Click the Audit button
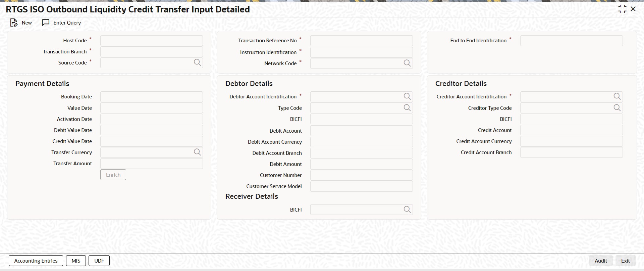644x271 pixels. point(601,261)
